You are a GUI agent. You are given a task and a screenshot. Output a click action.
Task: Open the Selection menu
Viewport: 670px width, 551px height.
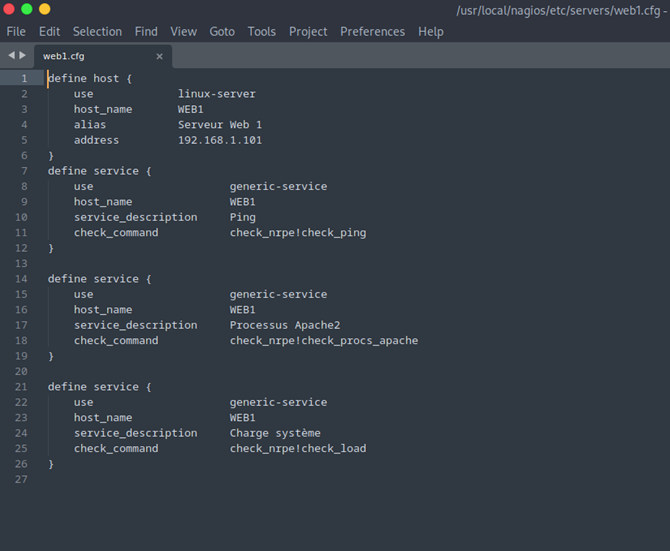coord(97,31)
